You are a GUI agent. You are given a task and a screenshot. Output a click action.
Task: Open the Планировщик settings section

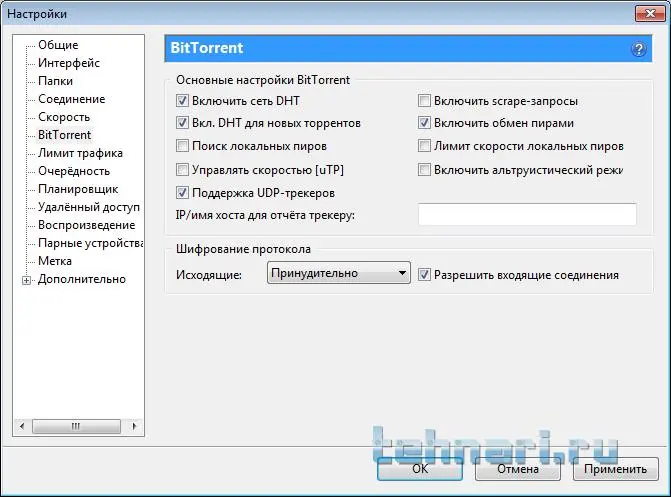(x=78, y=189)
